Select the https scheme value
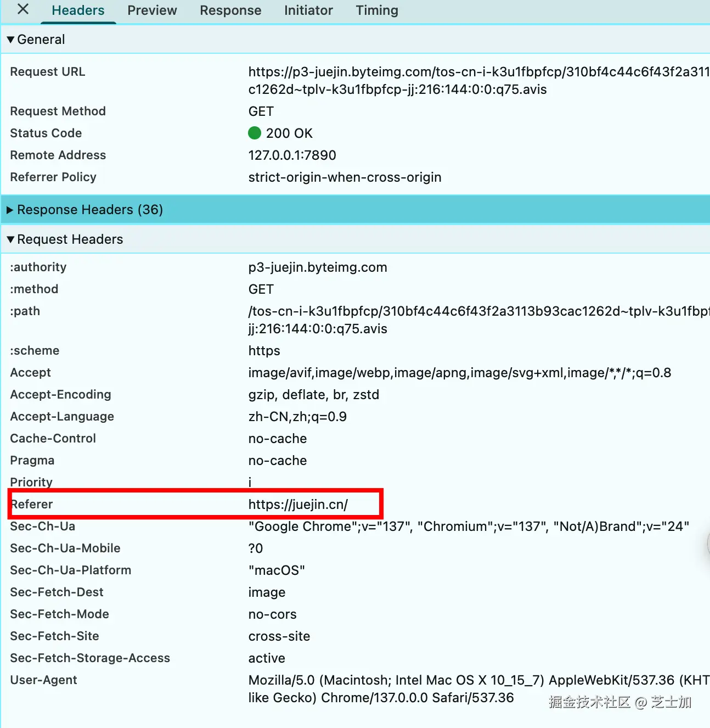The width and height of the screenshot is (710, 728). pos(264,351)
